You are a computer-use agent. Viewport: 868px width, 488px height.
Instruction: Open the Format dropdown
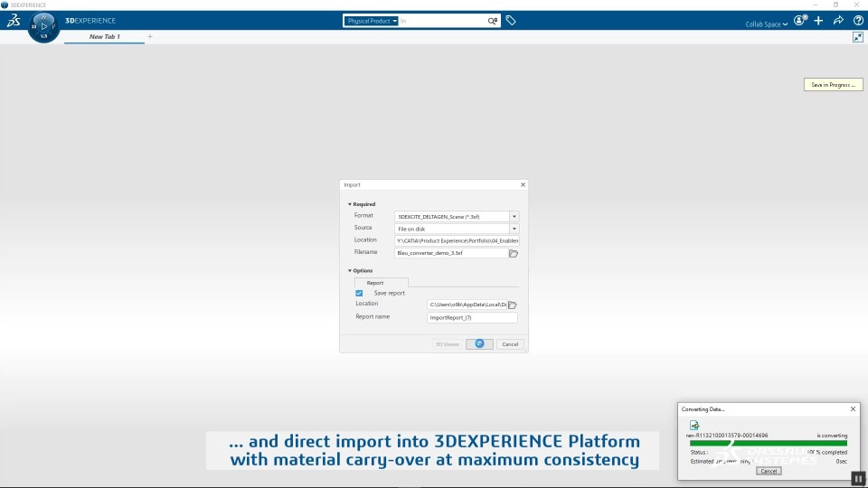pyautogui.click(x=514, y=216)
